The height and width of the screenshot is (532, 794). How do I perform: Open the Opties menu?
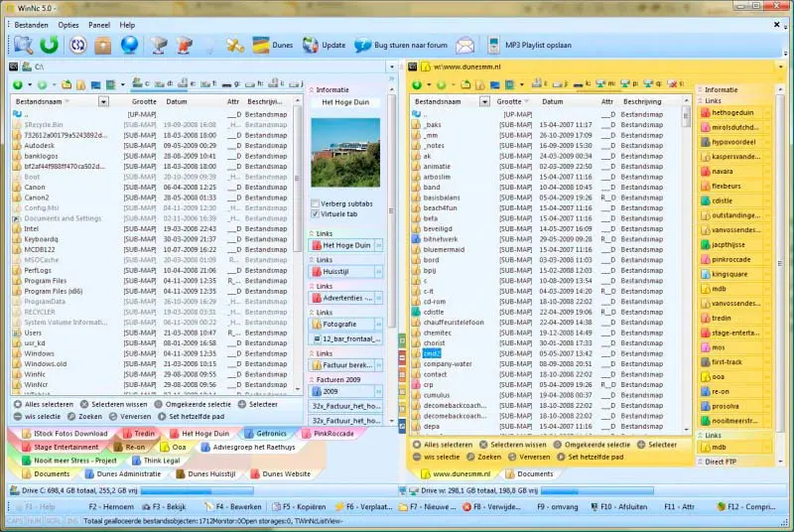click(x=68, y=25)
